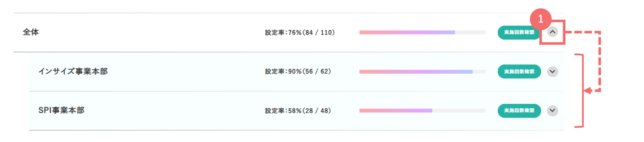Click the 全体 progress bar at 76%
The width and height of the screenshot is (644, 142).
422,32
